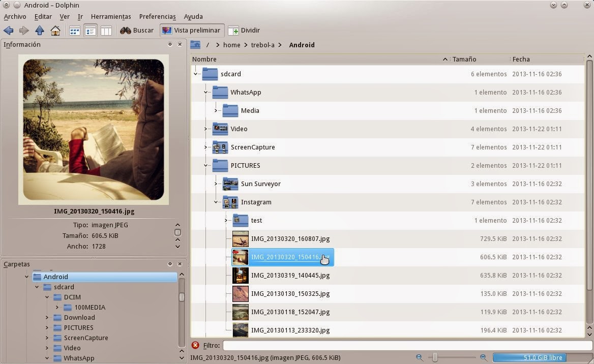Screen dimensions: 594x364
Task: Select file IMG_20130113_233320.jpg
Action: (290, 330)
